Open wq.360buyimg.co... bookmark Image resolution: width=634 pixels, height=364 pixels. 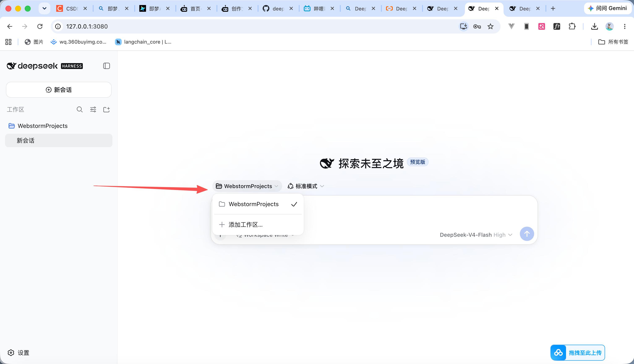(x=78, y=42)
